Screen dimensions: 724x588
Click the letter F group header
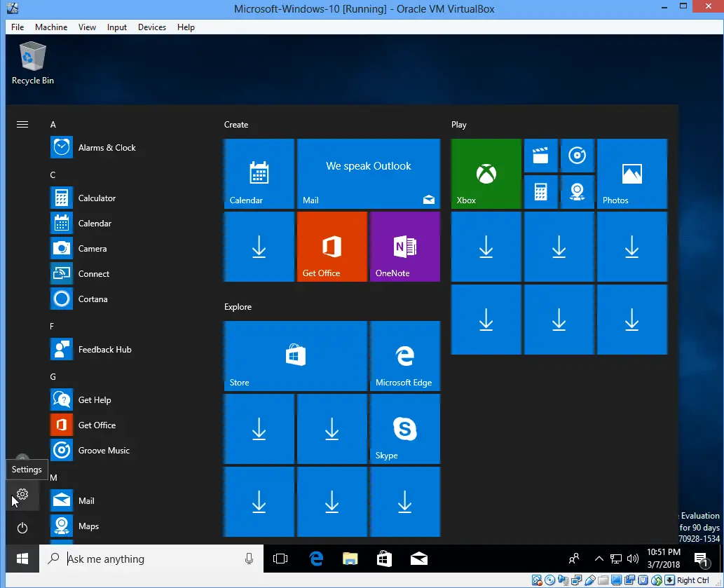pos(52,327)
